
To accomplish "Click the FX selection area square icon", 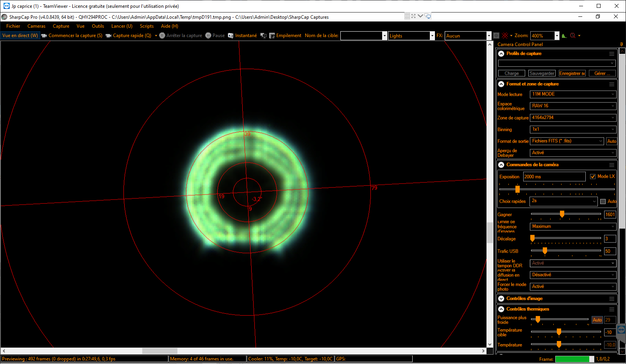I will [x=496, y=36].
